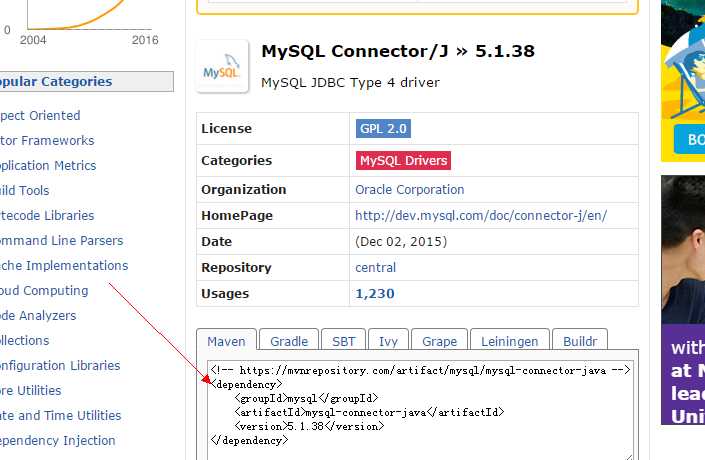Open the Date and Time Utilities category
This screenshot has width=705, height=460.
coord(60,415)
